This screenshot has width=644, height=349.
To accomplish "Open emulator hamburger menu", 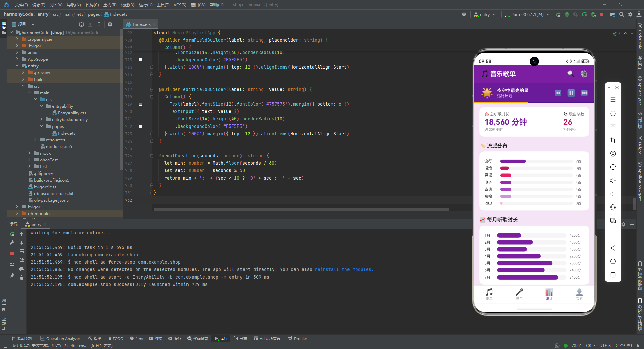I will (613, 100).
